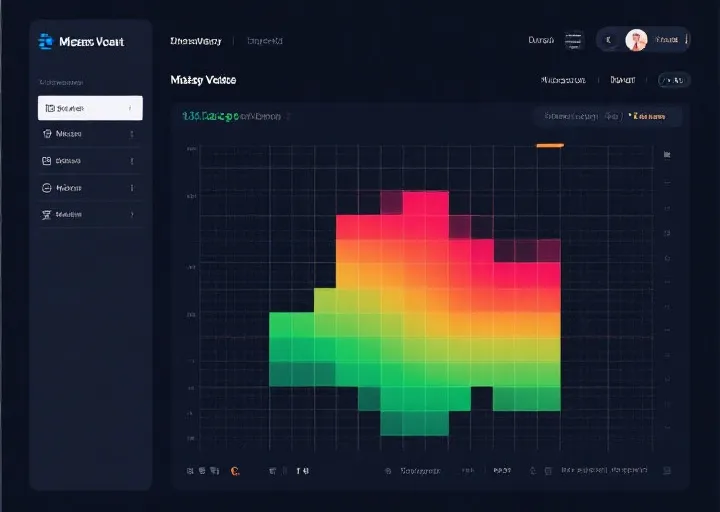Click the fifth sidebar item's icon
The height and width of the screenshot is (512, 720).
pos(47,214)
